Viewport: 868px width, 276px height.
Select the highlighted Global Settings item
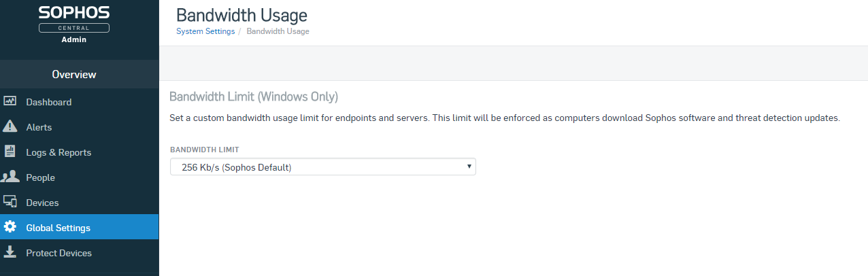point(80,227)
